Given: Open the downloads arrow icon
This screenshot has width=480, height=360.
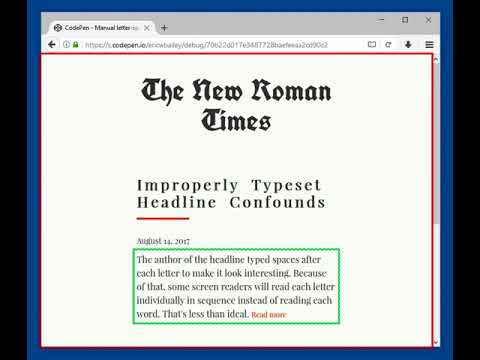Looking at the screenshot, I should click(408, 44).
